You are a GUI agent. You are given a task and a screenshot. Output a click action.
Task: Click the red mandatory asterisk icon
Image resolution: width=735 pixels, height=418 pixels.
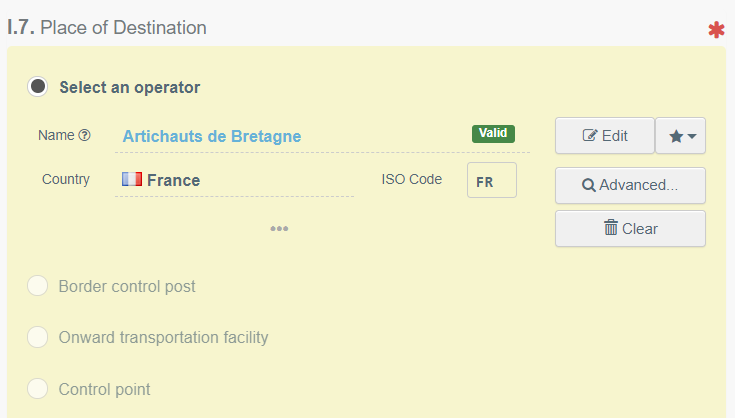pyautogui.click(x=716, y=30)
